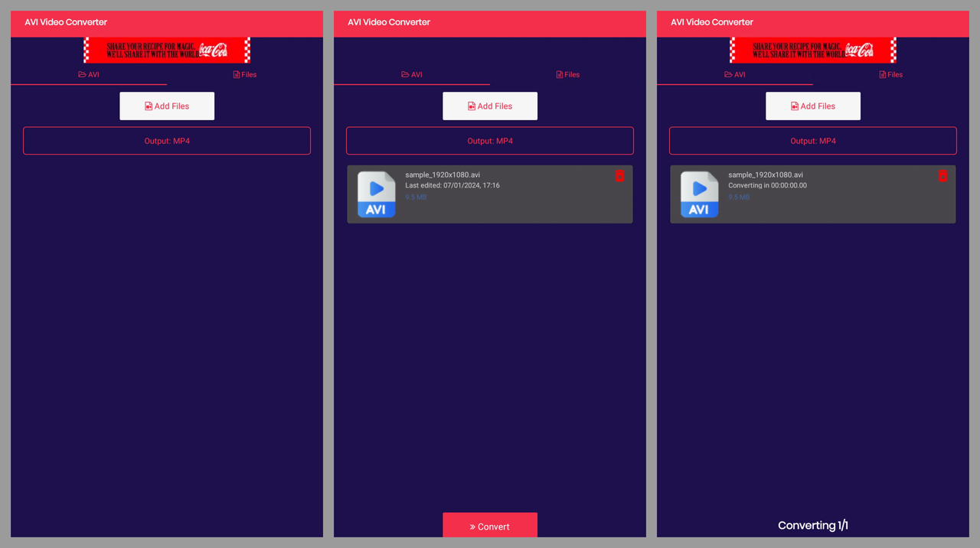This screenshot has width=980, height=548.
Task: Open the AVI tab in the right screen
Action: [x=735, y=74]
